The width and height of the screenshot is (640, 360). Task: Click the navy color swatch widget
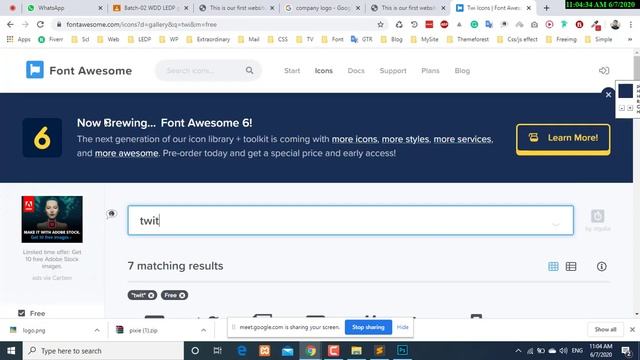point(625,91)
